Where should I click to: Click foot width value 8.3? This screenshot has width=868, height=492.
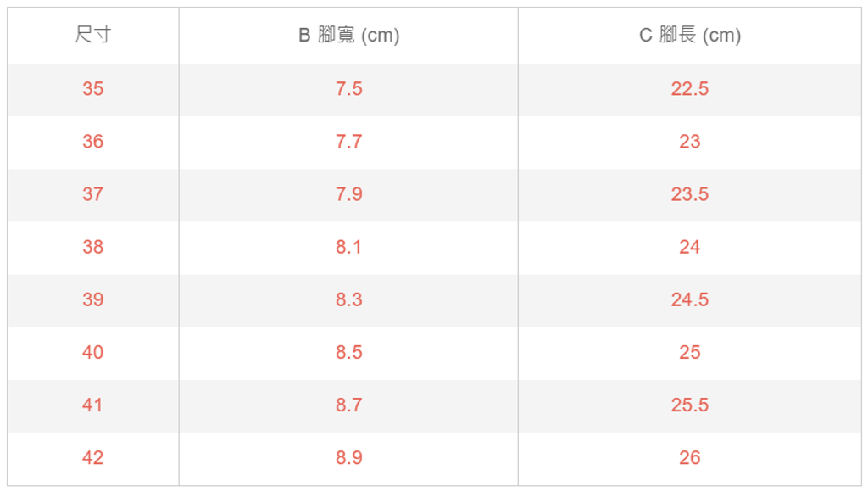(348, 299)
